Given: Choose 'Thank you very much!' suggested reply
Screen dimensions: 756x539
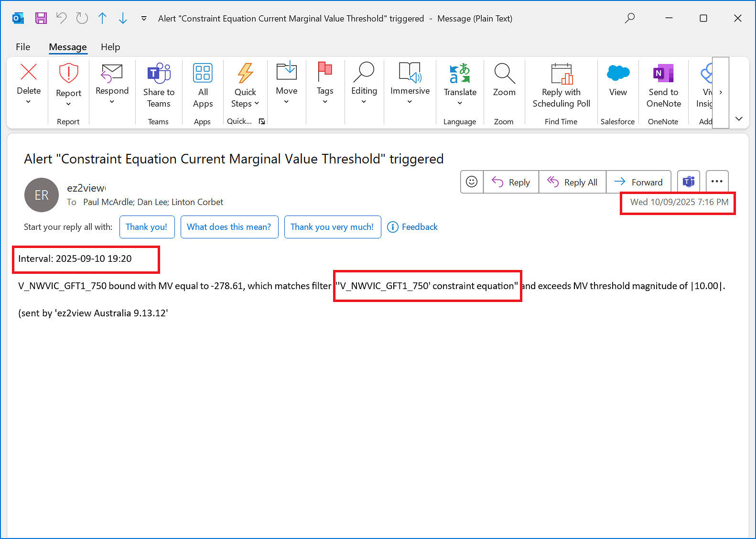Looking at the screenshot, I should tap(333, 227).
